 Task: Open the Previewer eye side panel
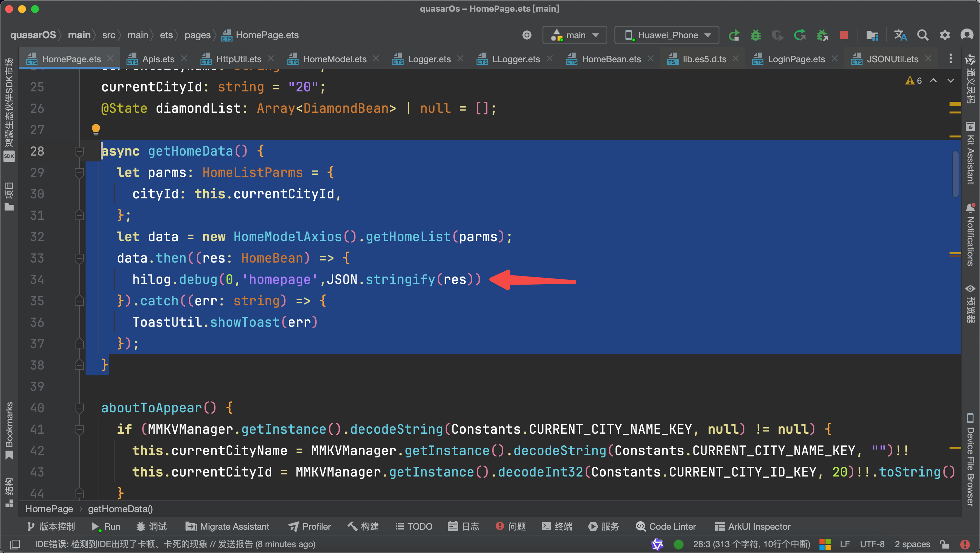pyautogui.click(x=970, y=304)
